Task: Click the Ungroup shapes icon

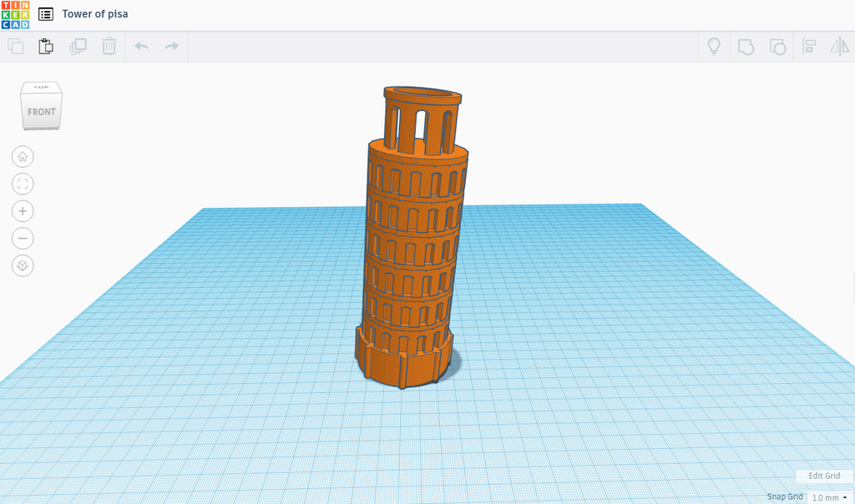Action: pyautogui.click(x=777, y=47)
